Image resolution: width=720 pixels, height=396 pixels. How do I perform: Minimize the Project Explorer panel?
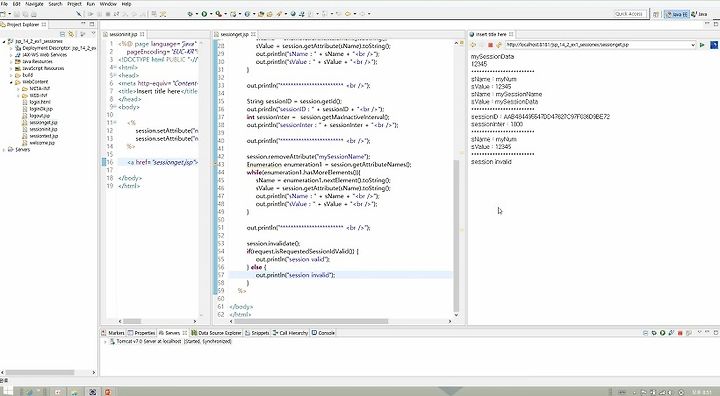pyautogui.click(x=84, y=24)
